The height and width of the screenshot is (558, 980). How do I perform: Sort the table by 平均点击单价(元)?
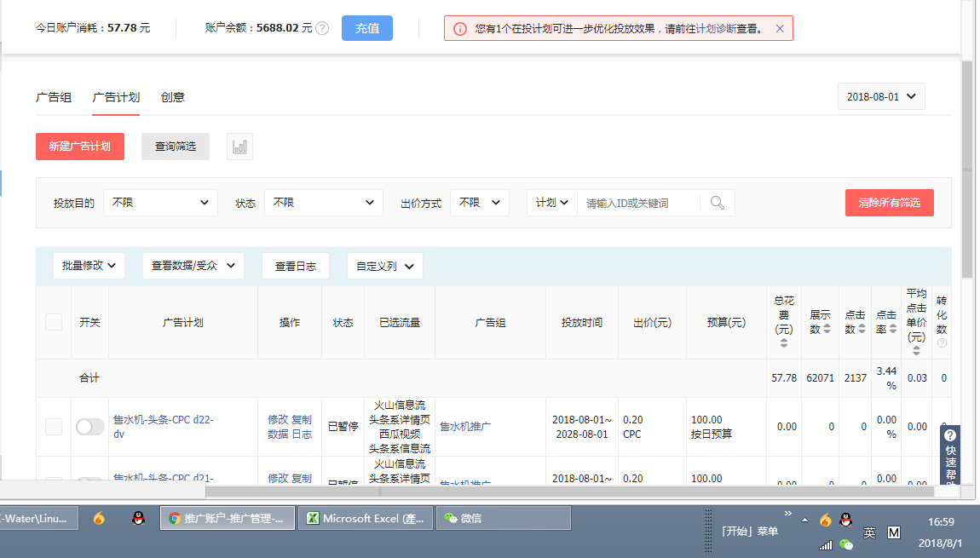pos(916,350)
